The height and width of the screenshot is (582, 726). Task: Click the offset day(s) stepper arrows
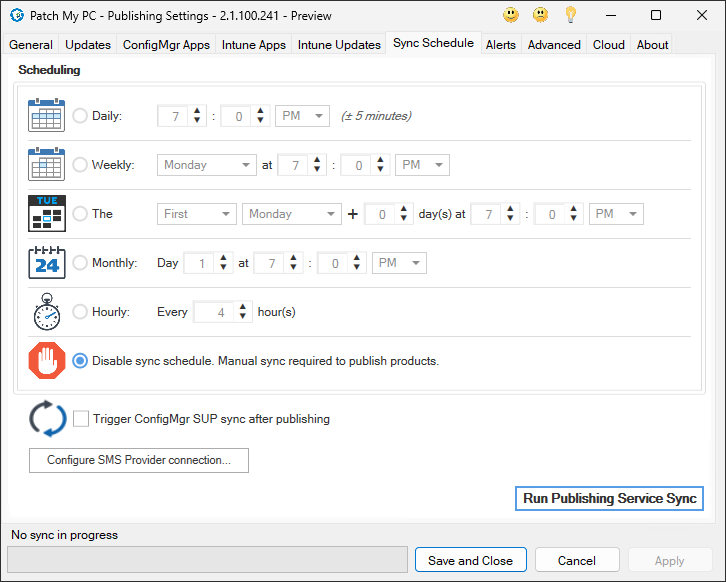pos(404,213)
